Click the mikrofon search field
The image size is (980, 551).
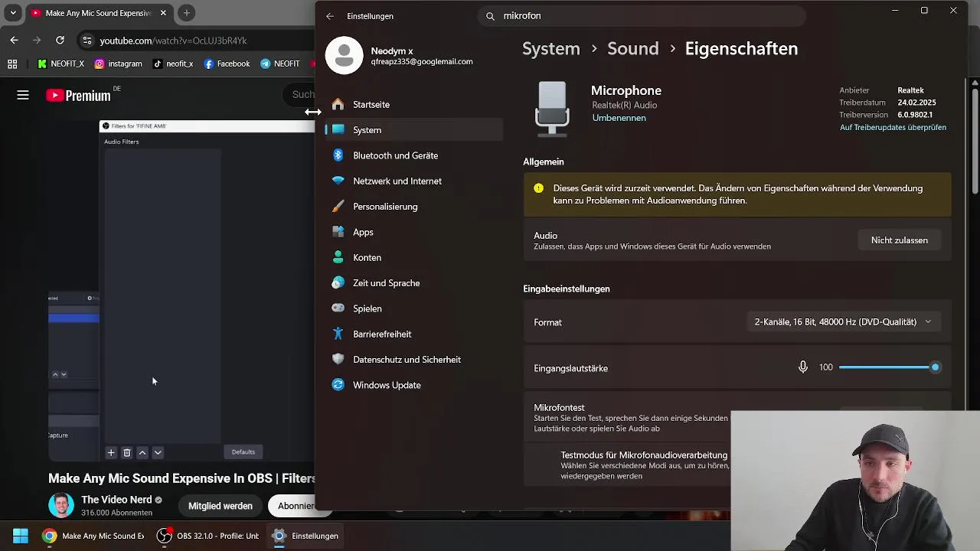click(642, 16)
